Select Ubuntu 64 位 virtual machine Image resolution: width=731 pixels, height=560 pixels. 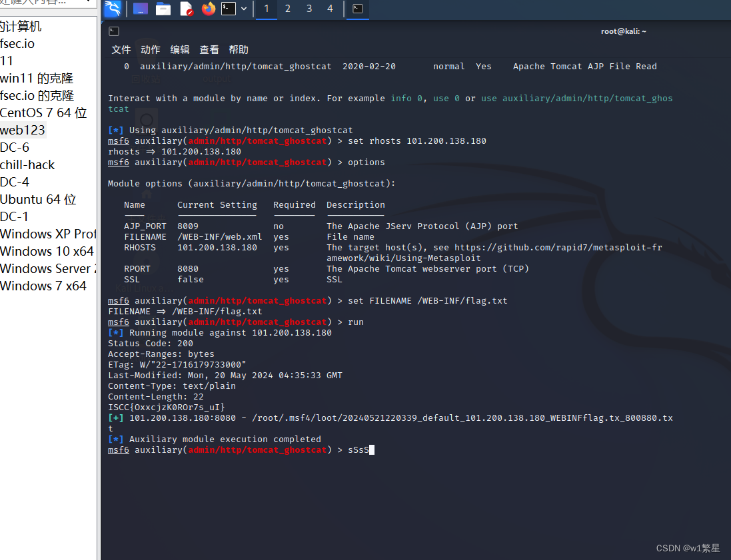(38, 199)
